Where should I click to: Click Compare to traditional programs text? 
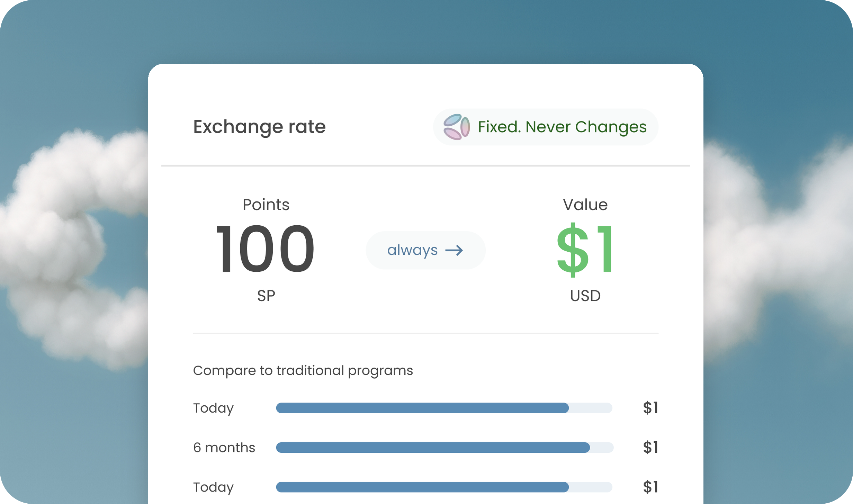(x=303, y=371)
